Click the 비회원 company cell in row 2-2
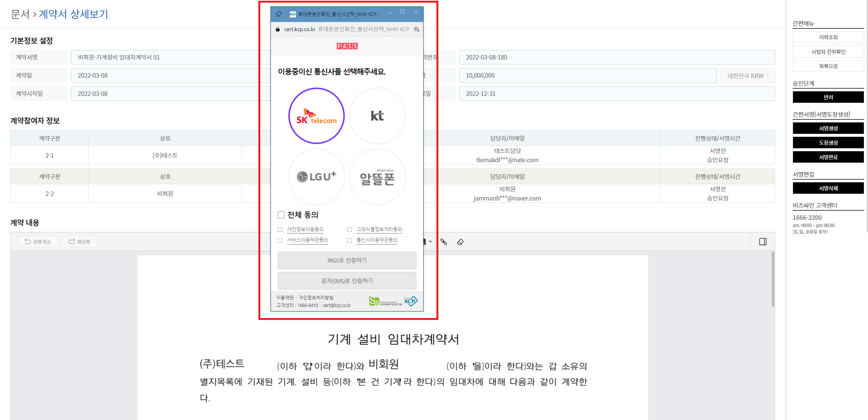The height and width of the screenshot is (420, 868). point(165,193)
